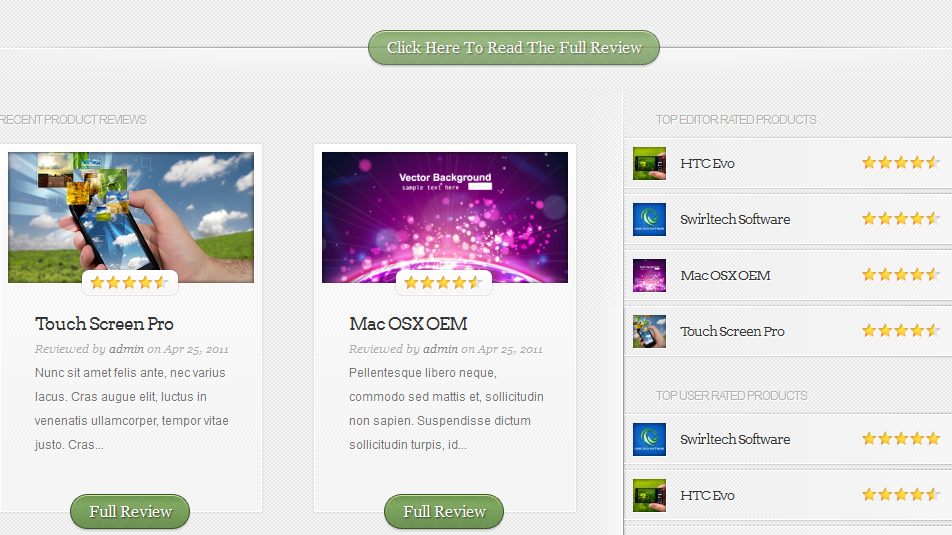Click Touch Screen Pro thumbnail in editor rated list
Screen dimensions: 952x535
point(649,331)
